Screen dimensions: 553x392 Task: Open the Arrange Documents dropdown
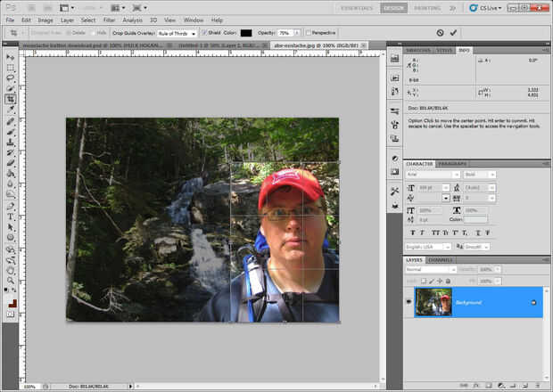(118, 8)
